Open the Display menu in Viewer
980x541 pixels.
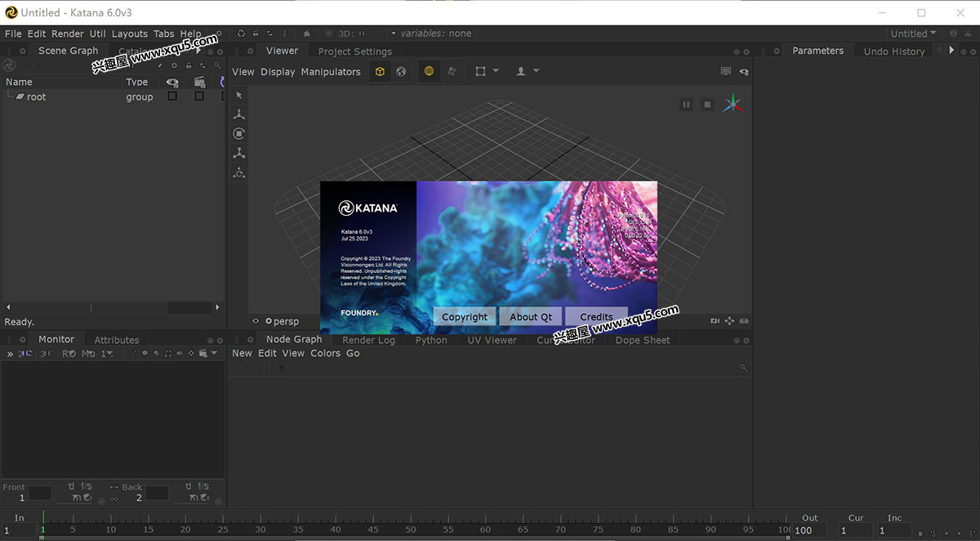278,72
